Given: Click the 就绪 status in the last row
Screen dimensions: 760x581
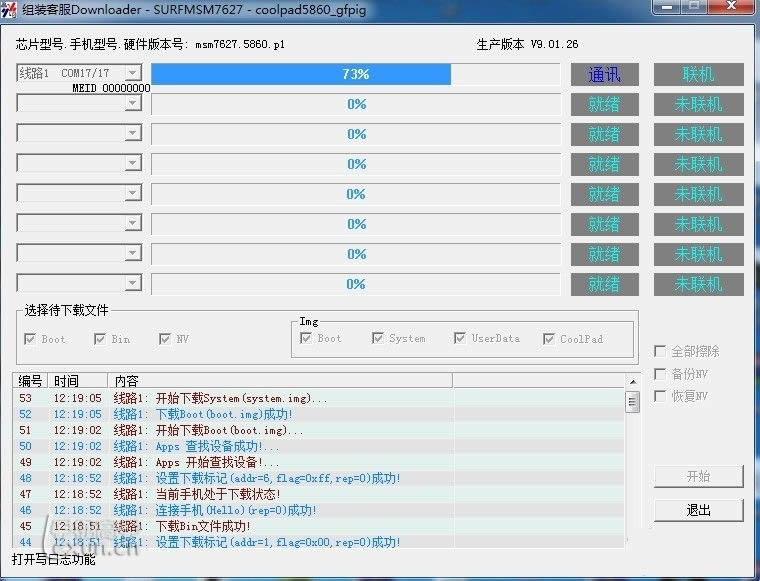Looking at the screenshot, I should (x=604, y=284).
